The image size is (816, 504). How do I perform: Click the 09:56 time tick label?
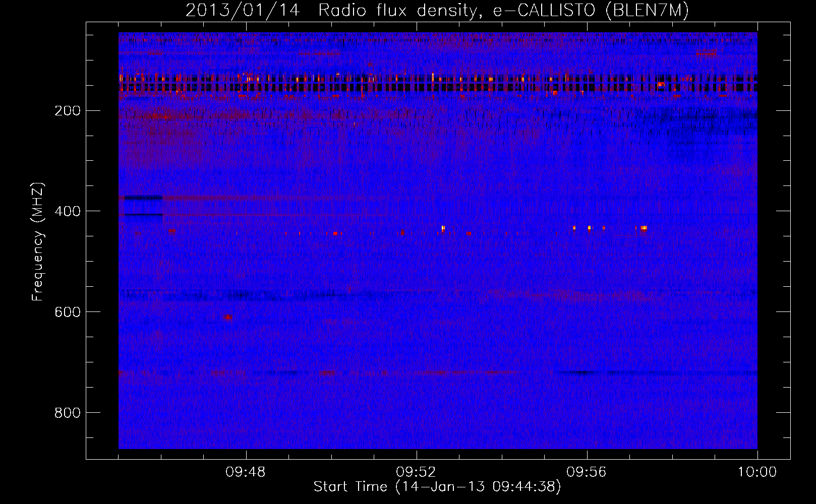pos(587,472)
